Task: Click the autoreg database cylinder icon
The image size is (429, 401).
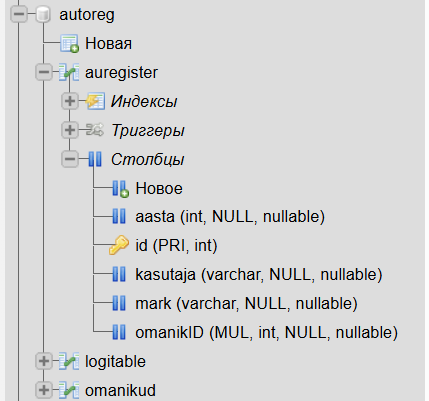Action: pyautogui.click(x=43, y=14)
